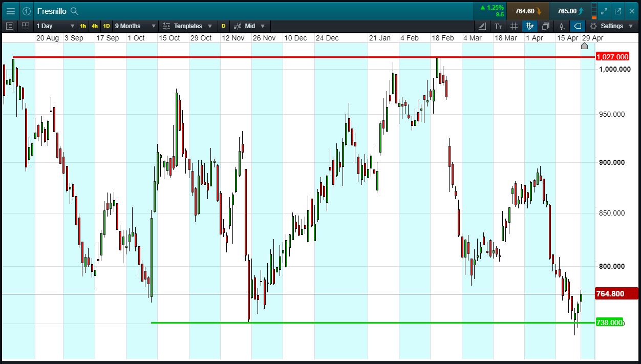The height and width of the screenshot is (364, 641).
Task: Click the 1,000.000 price axis label
Action: pos(615,69)
